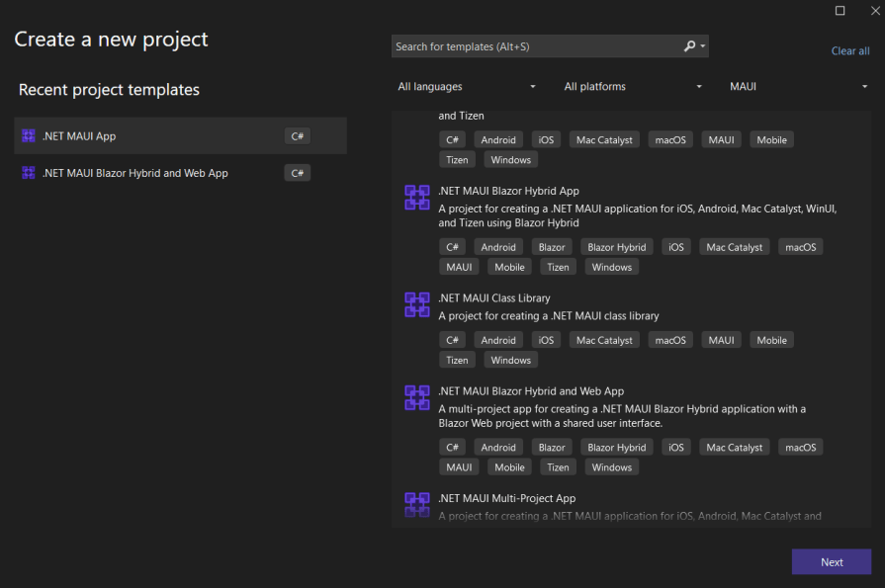Click the .NET MAUI Multi-Project App template icon
The width and height of the screenshot is (885, 588).
(416, 504)
